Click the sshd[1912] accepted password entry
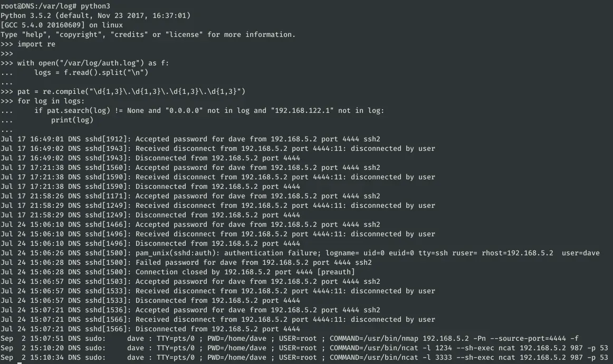The image size is (613, 364). [190, 139]
